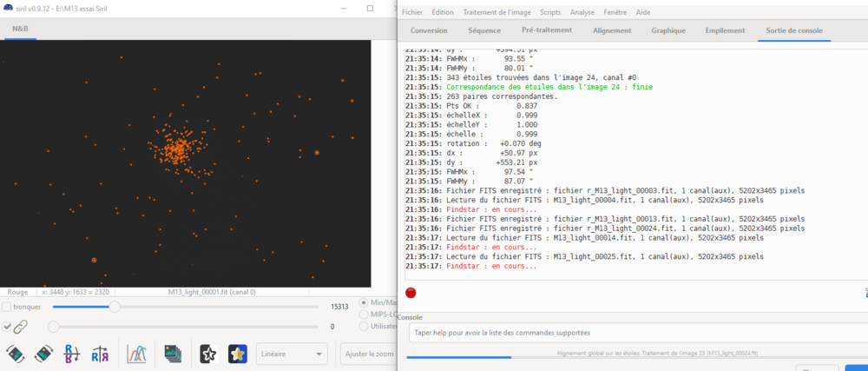
Task: Click the Rouge channel label
Action: tap(17, 292)
